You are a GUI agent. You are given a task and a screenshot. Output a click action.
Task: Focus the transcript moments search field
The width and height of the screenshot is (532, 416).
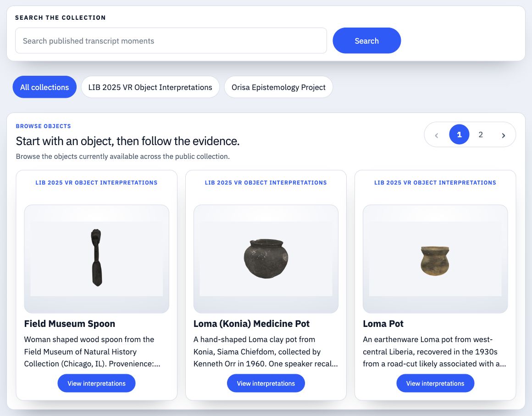coord(171,40)
